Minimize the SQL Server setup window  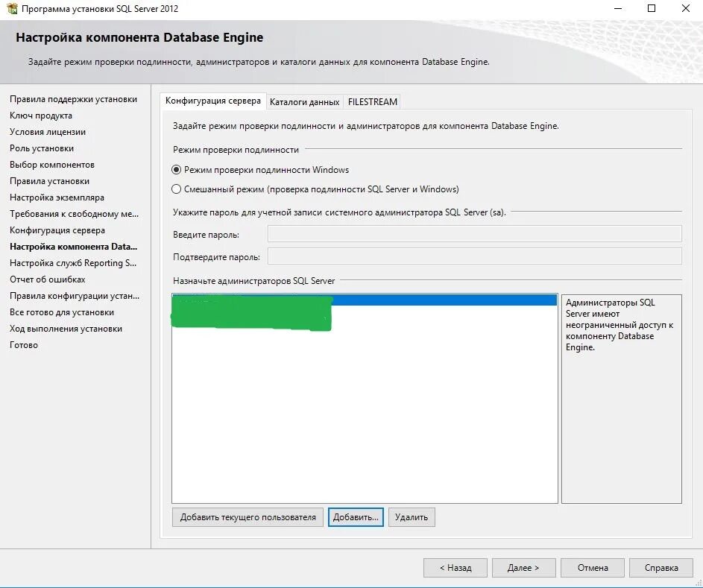pyautogui.click(x=618, y=8)
